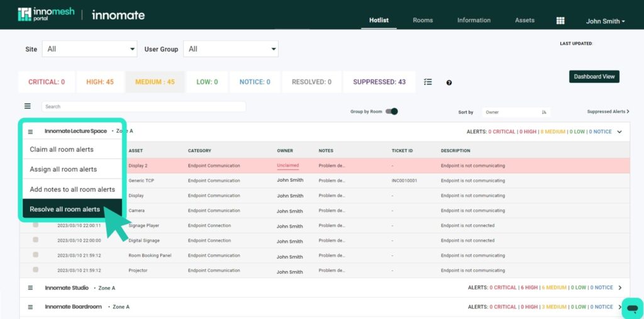Click the innomesh portal logo
644x319 pixels.
(x=46, y=14)
